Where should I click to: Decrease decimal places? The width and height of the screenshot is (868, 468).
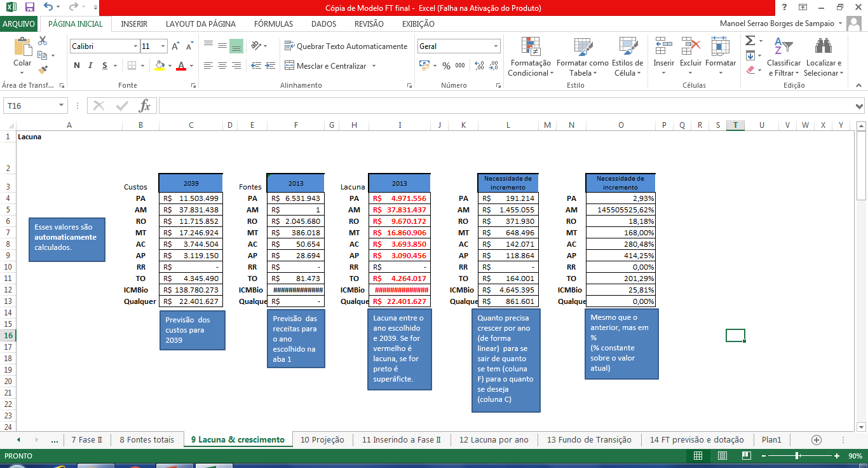[x=494, y=65]
